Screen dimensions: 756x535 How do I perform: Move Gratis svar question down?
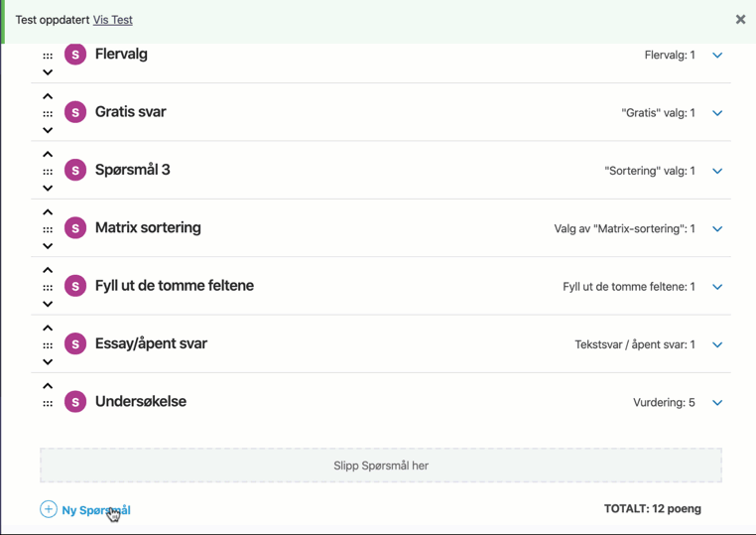point(48,130)
